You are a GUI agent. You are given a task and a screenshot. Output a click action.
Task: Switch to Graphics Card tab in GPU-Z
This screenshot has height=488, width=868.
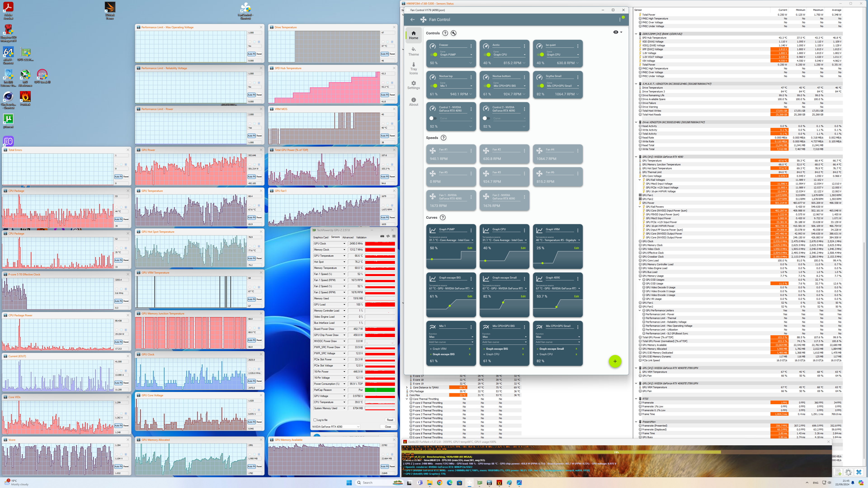click(321, 237)
